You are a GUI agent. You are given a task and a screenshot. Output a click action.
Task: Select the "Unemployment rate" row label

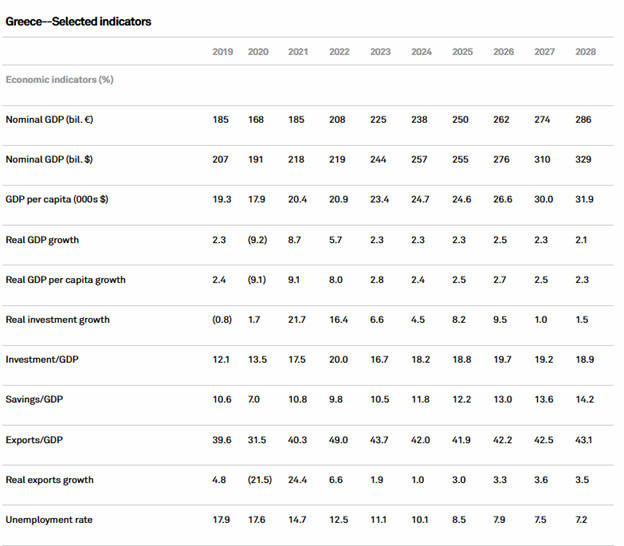[50, 520]
